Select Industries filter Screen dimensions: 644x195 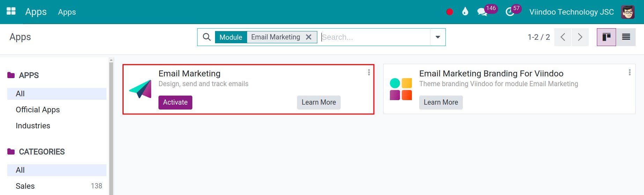pos(57,126)
